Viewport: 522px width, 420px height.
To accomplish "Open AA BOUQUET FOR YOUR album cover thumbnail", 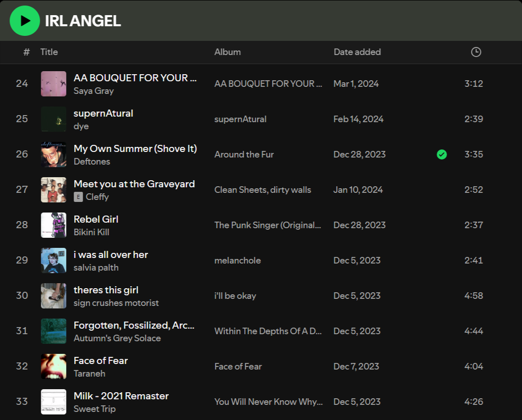I will tap(54, 84).
